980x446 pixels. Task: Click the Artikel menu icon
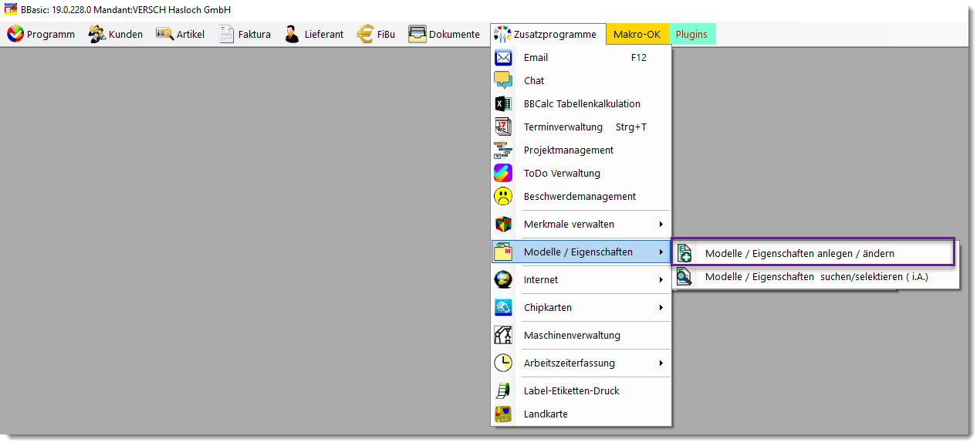(x=164, y=34)
